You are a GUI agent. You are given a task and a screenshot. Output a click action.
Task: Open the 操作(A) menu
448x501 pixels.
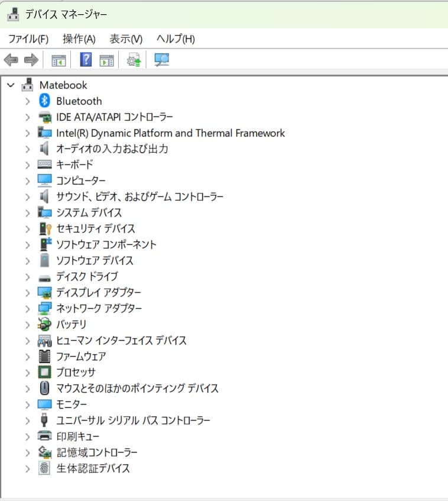point(79,39)
